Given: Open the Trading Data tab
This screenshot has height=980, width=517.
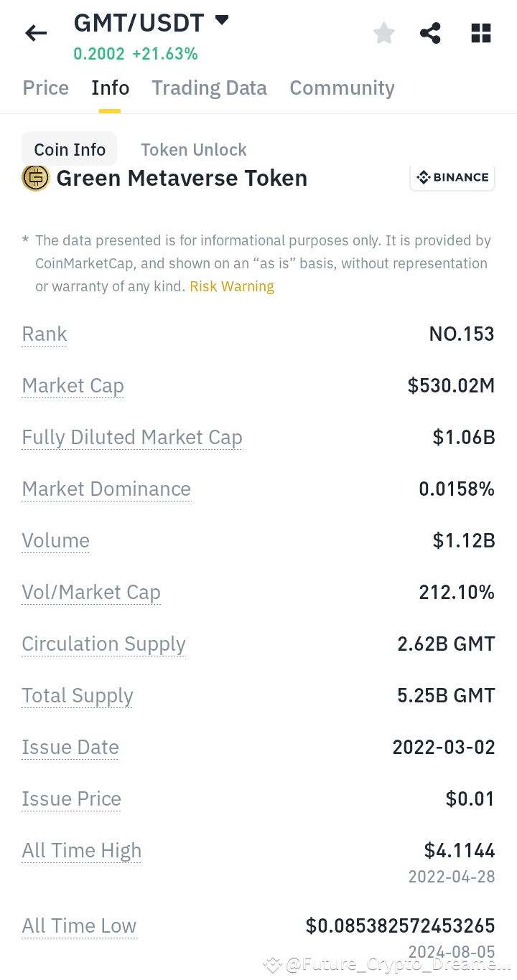Looking at the screenshot, I should pos(209,88).
